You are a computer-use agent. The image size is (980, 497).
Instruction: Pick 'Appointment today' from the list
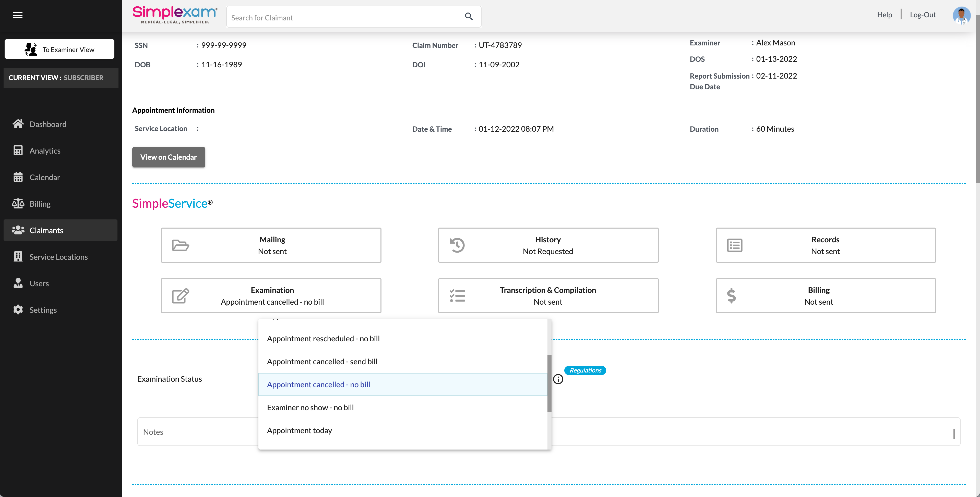coord(299,430)
